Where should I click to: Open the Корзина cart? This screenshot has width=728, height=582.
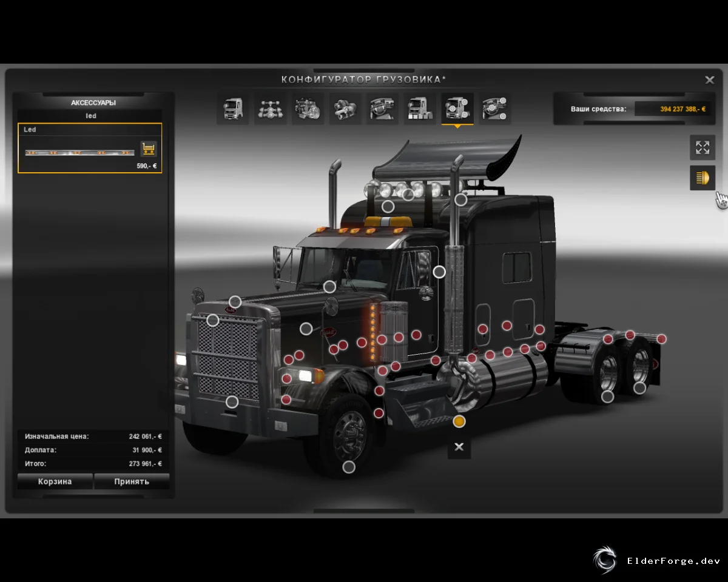55,481
